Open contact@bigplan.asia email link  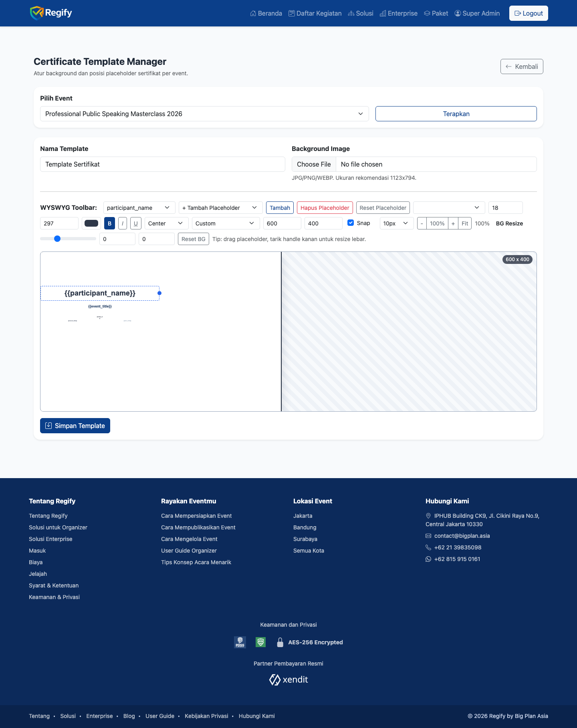pyautogui.click(x=462, y=536)
